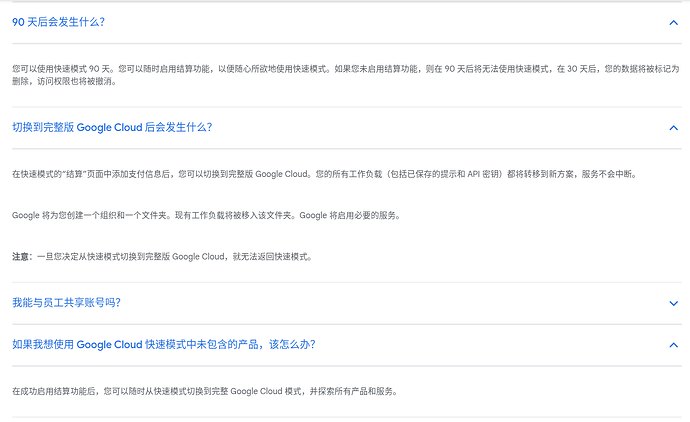The width and height of the screenshot is (690, 422).
Task: Click answer text starting "在成功启用结算功能后"
Action: tap(205, 391)
